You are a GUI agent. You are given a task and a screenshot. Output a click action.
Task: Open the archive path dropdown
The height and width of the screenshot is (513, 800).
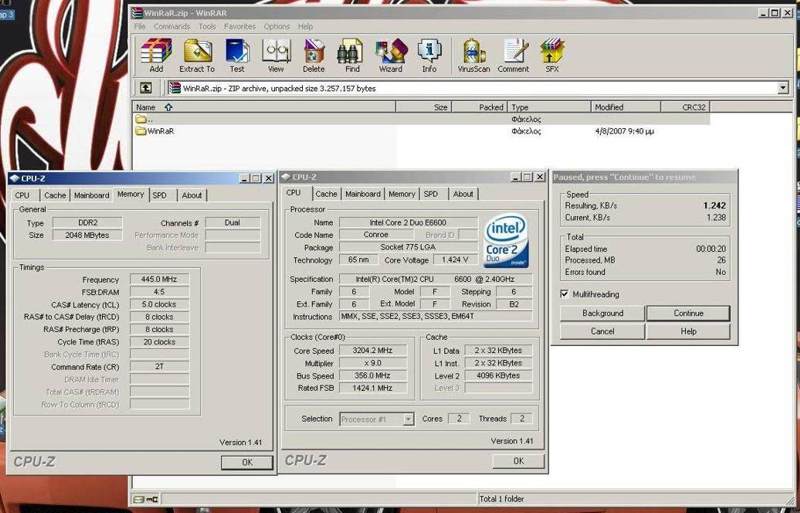[783, 88]
